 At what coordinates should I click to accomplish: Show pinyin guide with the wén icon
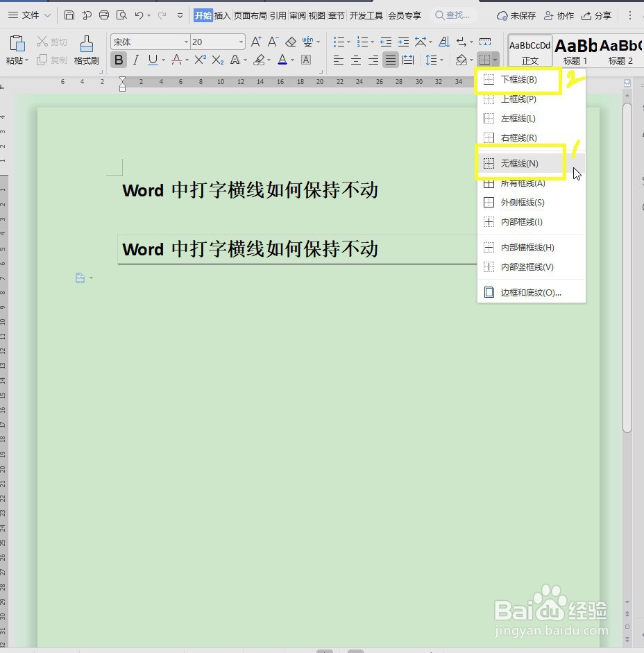(305, 41)
